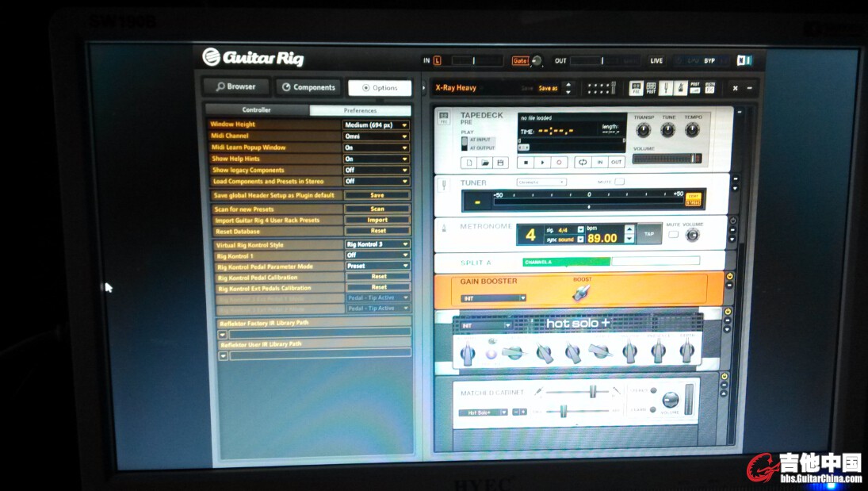The width and height of the screenshot is (868, 491).
Task: Open the Tuner mode dropdown
Action: click(x=541, y=182)
